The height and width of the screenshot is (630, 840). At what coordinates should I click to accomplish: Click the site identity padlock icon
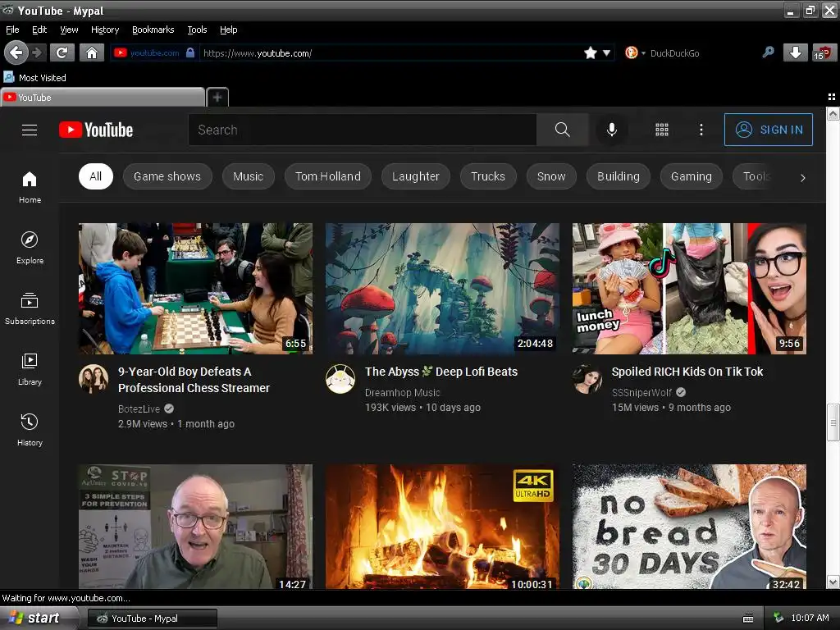pyautogui.click(x=190, y=52)
